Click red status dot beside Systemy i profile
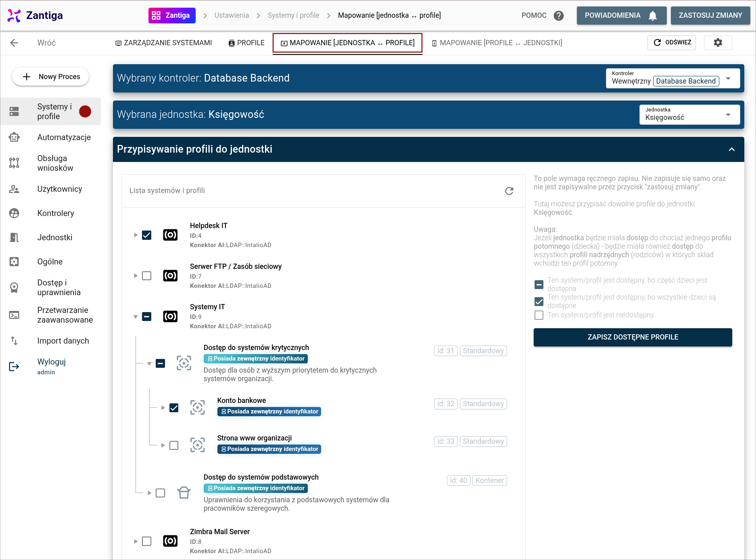Screen dimensions: 756x560 pyautogui.click(x=85, y=111)
